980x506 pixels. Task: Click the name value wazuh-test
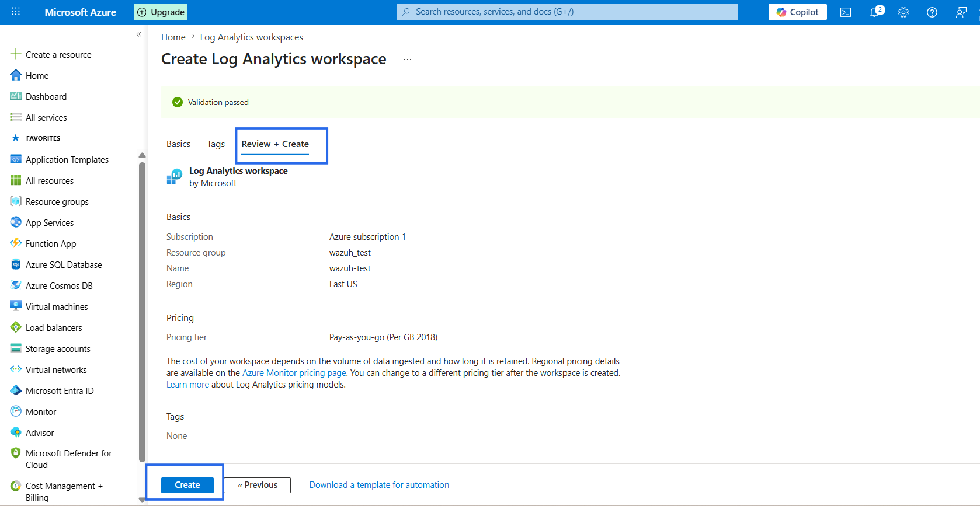[350, 268]
